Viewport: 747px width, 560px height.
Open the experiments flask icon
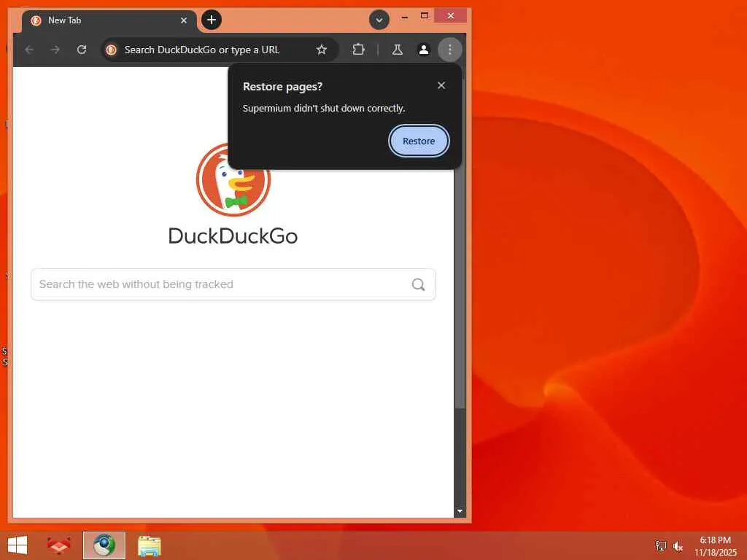[x=398, y=50]
